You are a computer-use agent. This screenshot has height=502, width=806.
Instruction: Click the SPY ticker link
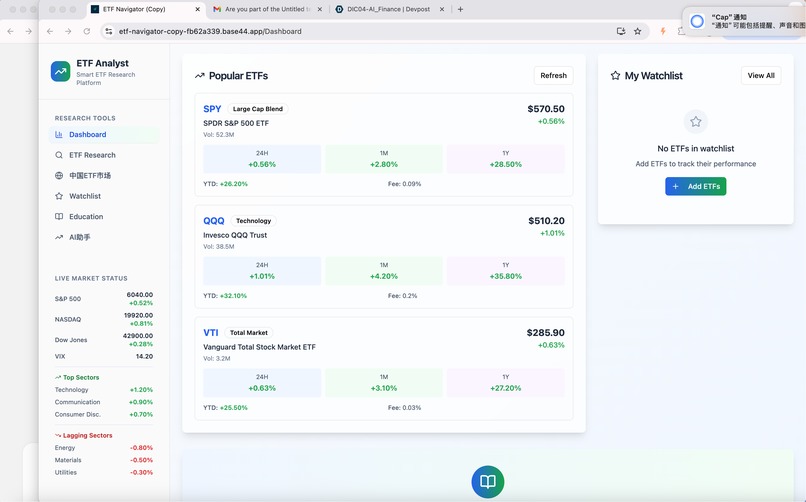(x=212, y=109)
